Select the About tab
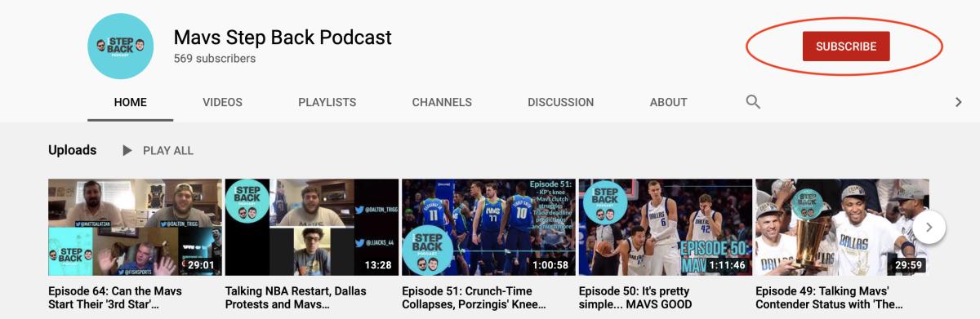 tap(668, 102)
